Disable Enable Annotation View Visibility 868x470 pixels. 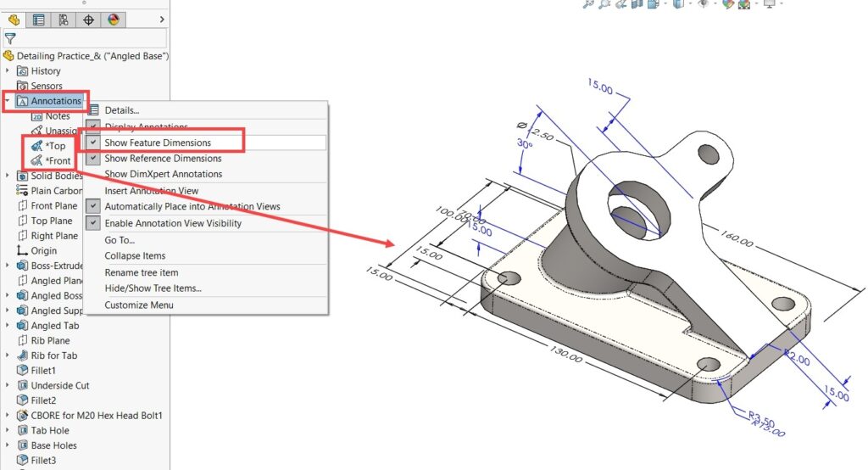pyautogui.click(x=172, y=224)
